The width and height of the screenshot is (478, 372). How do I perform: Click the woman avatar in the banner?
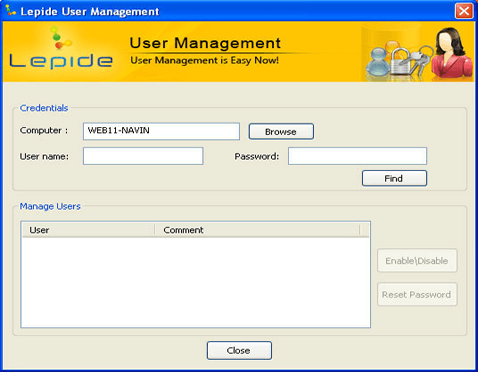452,53
